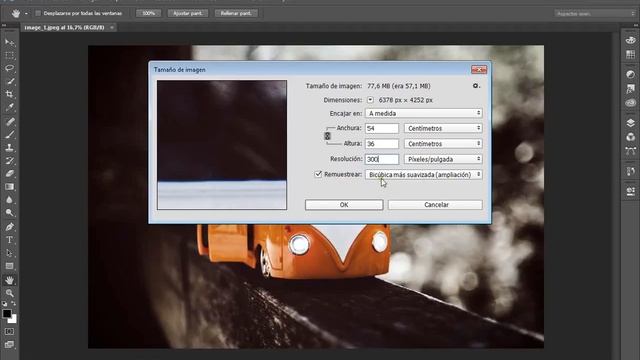
Task: Open the foreground color picker
Action: click(x=7, y=313)
